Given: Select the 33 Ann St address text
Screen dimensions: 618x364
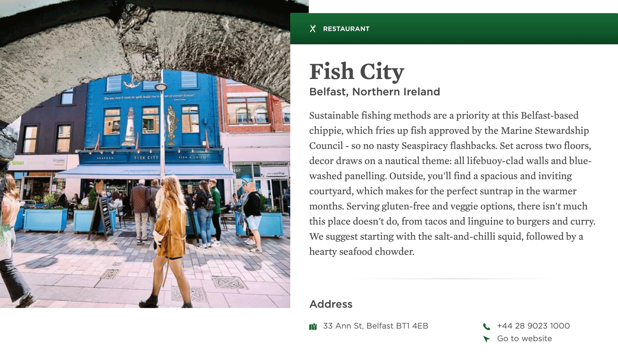Looking at the screenshot, I should 376,326.
